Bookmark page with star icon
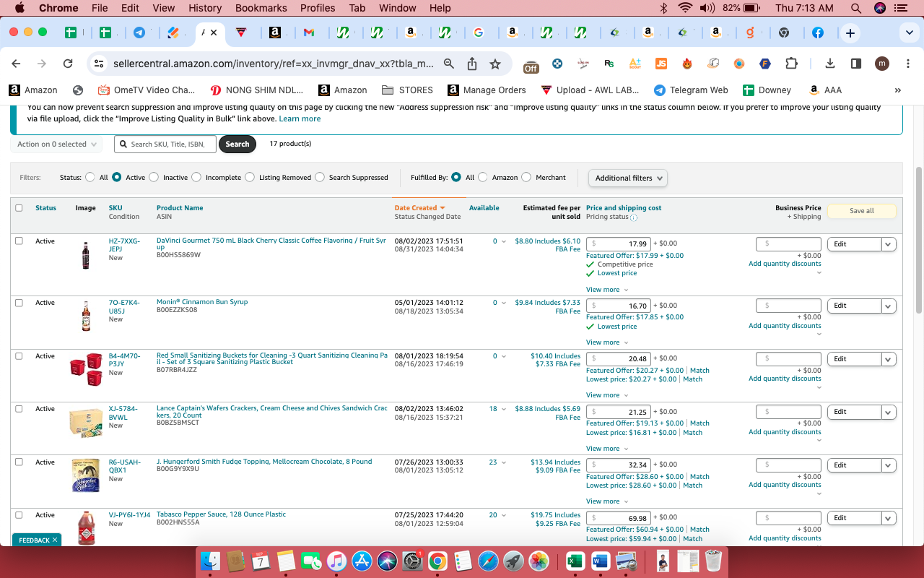Screen dimensions: 924x578 click(495, 64)
